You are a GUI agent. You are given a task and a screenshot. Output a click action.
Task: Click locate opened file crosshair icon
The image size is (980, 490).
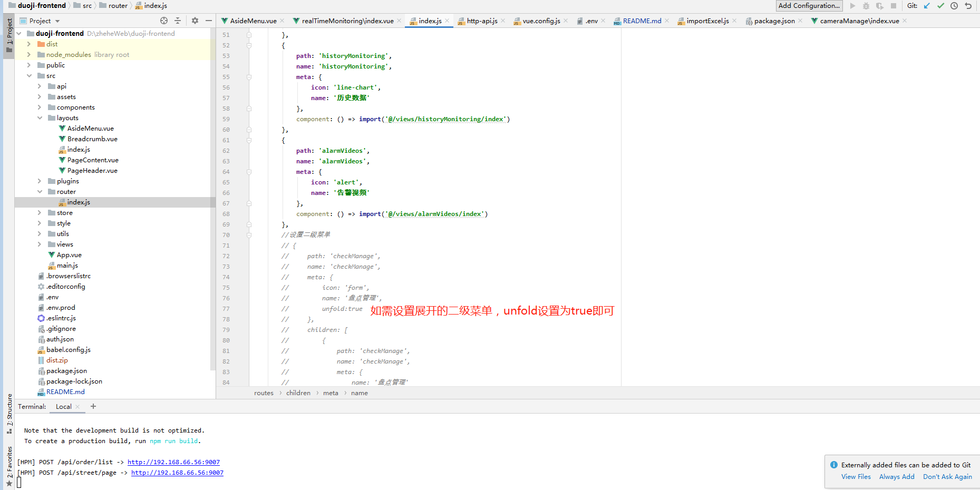tap(164, 21)
